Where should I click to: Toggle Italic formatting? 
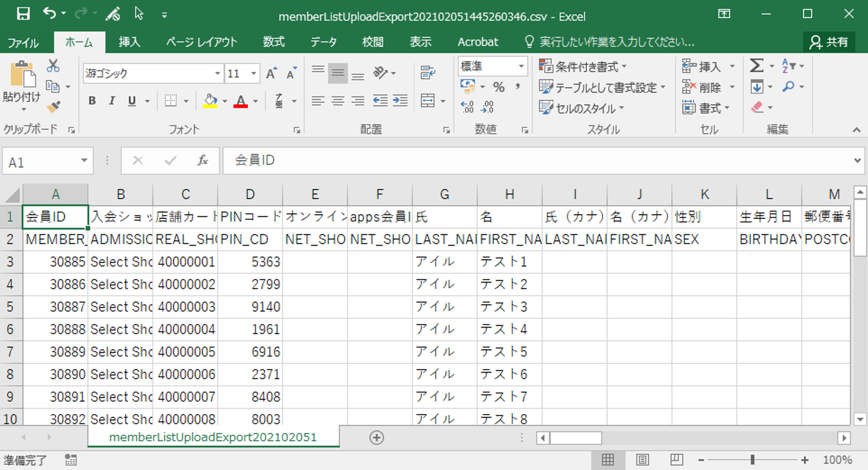tap(112, 101)
